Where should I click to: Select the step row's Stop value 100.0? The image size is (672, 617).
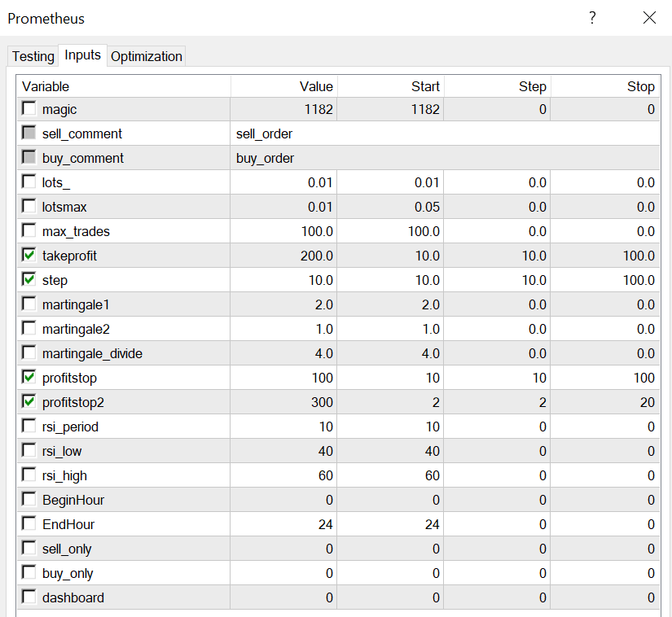point(605,280)
